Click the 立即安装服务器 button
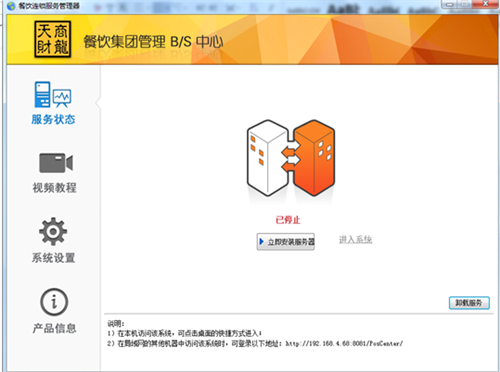Viewport: 500px width, 372px height. [x=286, y=242]
